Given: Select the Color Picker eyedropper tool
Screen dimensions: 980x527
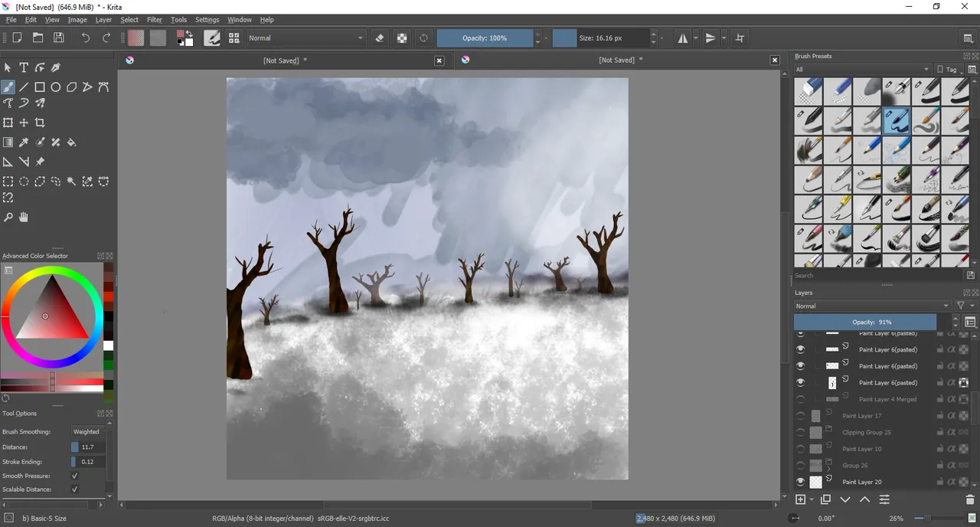Looking at the screenshot, I should pos(24,142).
